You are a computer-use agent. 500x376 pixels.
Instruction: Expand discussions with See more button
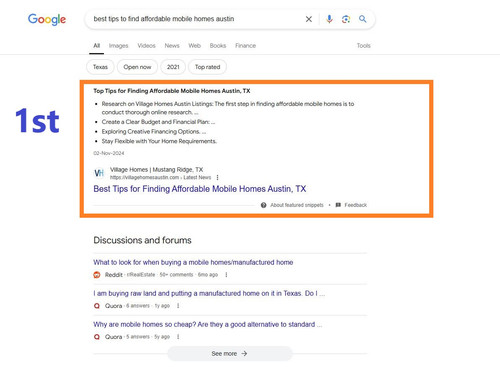coord(230,353)
